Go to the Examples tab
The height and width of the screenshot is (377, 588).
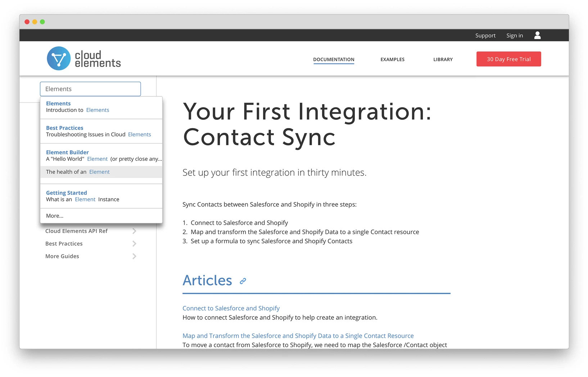point(392,59)
